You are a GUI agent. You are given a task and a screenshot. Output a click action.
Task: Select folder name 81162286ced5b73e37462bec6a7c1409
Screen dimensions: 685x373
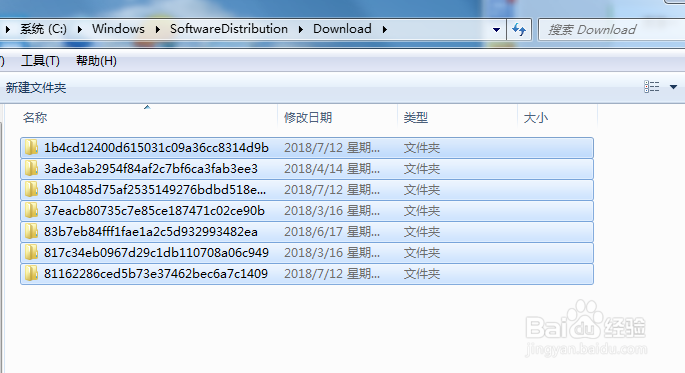156,273
